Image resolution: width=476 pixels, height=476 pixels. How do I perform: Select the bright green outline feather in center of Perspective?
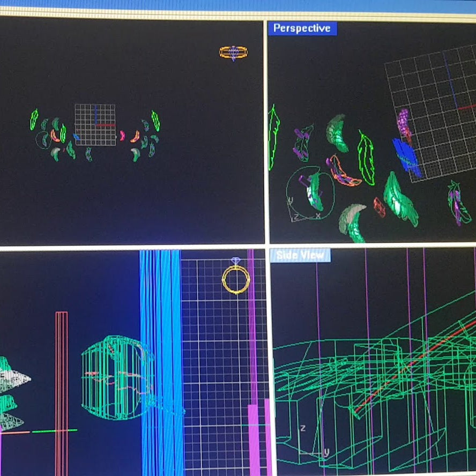pos(367,158)
